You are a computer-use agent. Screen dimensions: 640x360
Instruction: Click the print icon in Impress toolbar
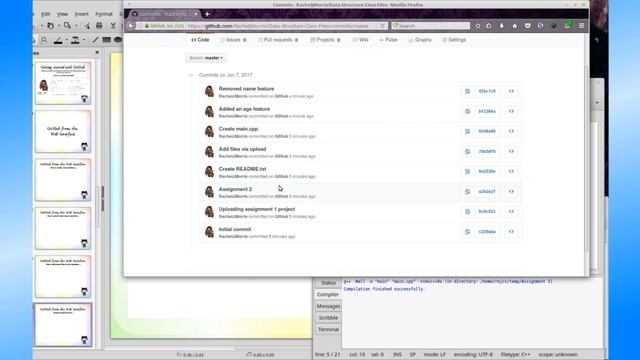pos(99,26)
